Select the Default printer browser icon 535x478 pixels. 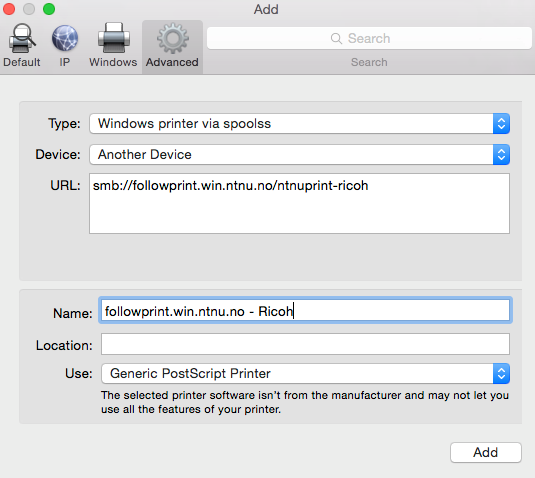point(22,38)
